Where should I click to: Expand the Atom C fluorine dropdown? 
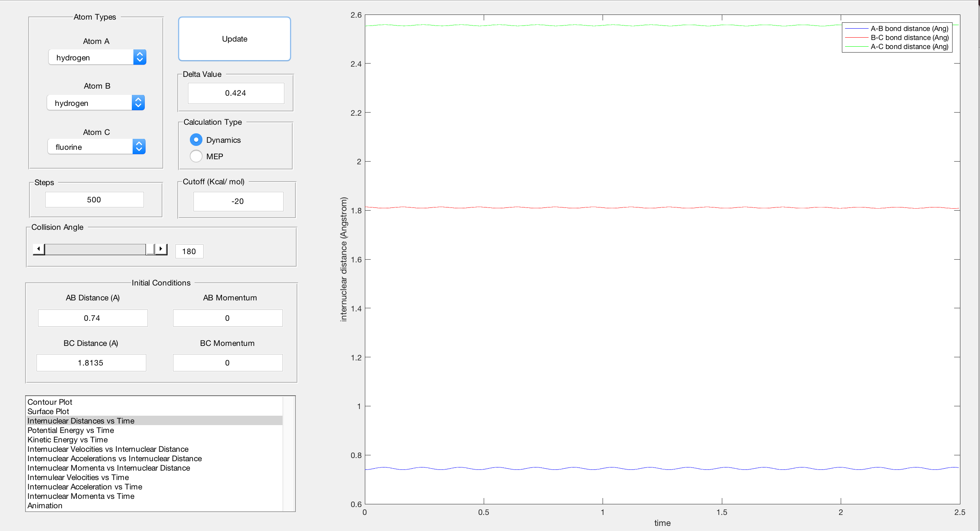[97, 147]
